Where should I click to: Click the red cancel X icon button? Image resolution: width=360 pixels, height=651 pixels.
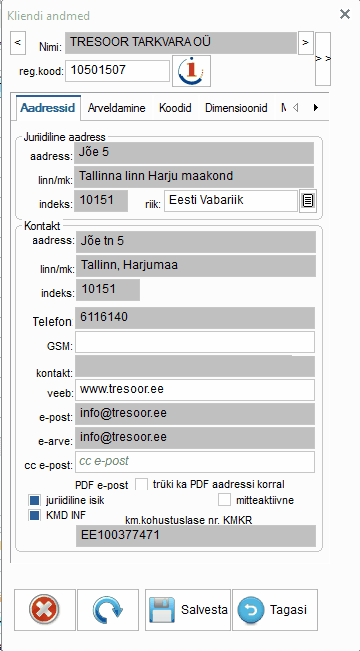click(45, 610)
